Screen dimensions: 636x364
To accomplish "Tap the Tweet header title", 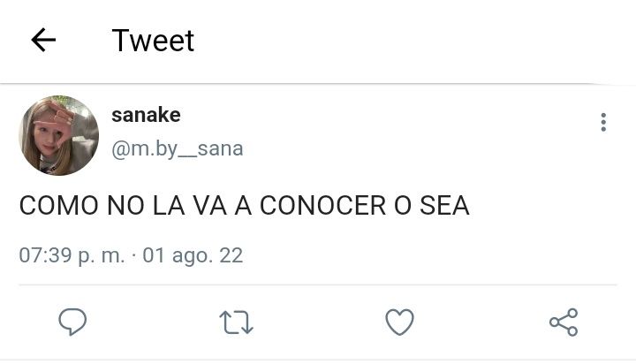I will pos(153,40).
